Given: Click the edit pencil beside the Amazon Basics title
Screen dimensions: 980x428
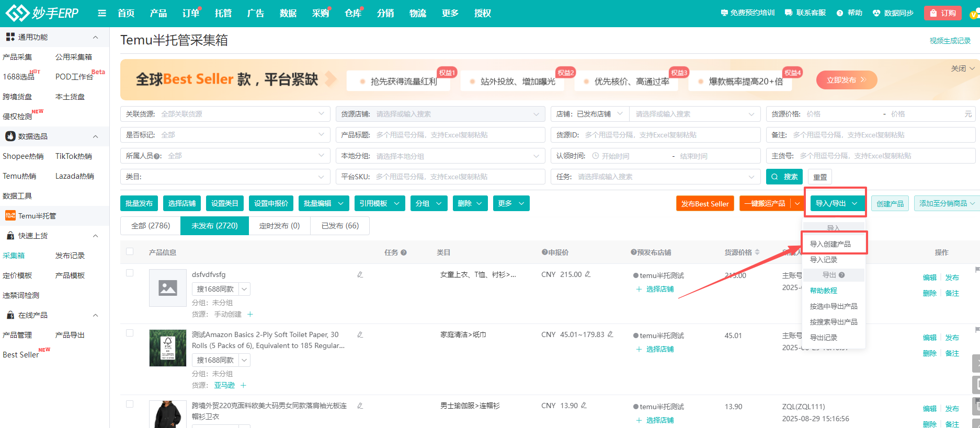Looking at the screenshot, I should 360,334.
